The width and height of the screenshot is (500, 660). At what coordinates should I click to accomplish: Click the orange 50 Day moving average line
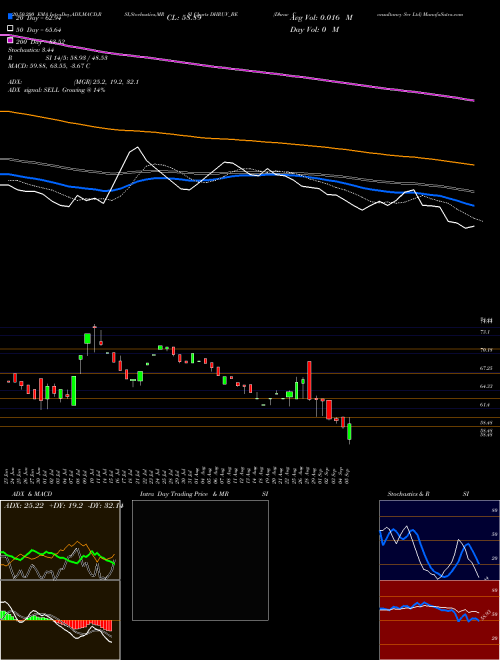(236, 139)
